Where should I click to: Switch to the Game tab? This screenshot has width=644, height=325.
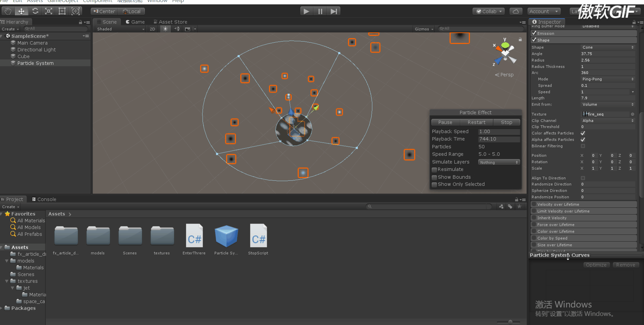point(135,22)
